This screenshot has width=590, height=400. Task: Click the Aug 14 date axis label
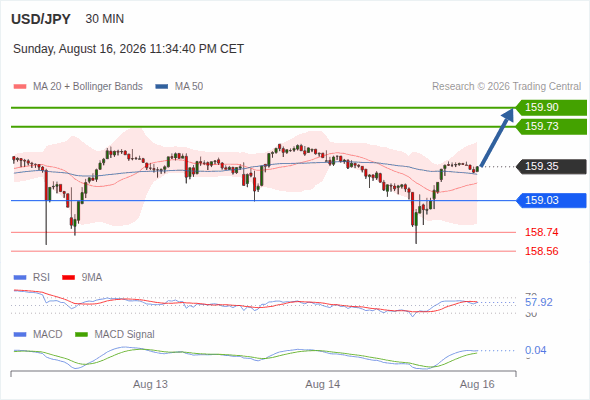tap(323, 384)
